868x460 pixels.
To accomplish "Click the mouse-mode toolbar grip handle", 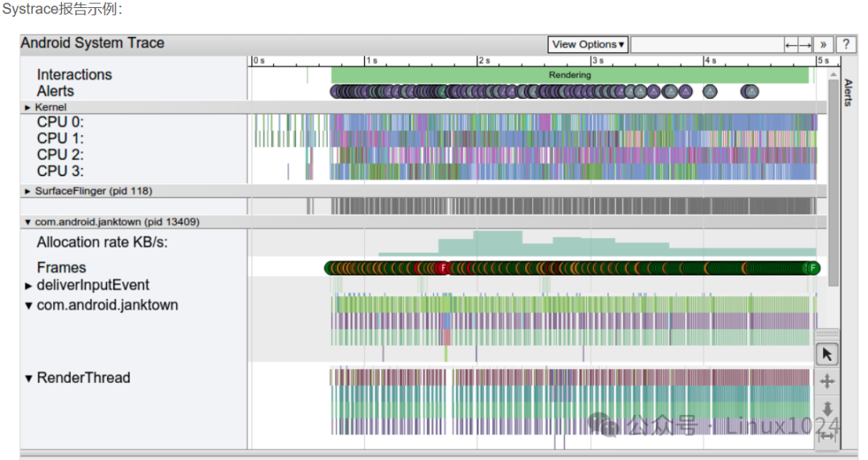I will [x=827, y=334].
